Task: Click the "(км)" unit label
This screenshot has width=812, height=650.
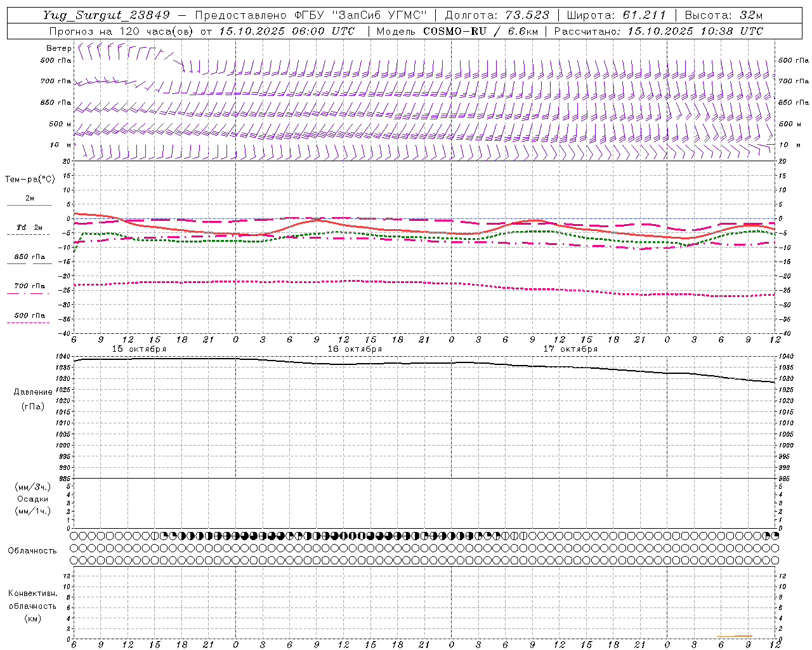Action: pyautogui.click(x=32, y=618)
